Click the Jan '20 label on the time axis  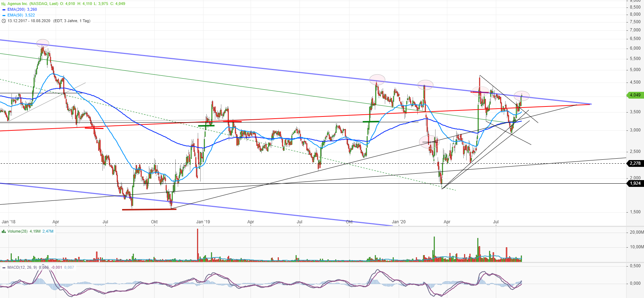[398, 222]
